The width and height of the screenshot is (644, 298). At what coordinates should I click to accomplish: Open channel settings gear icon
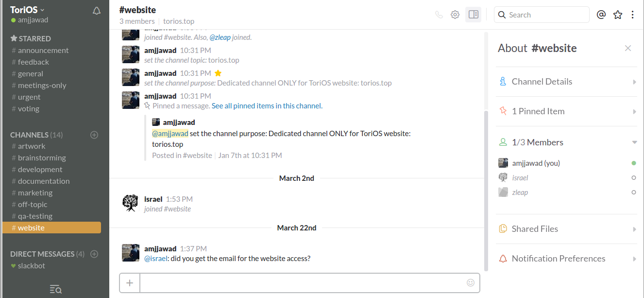[455, 15]
